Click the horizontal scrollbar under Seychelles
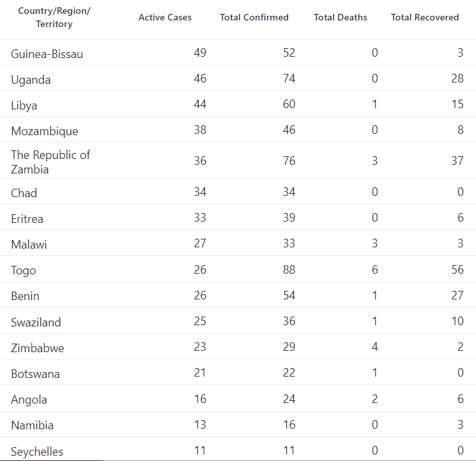 coord(51,460)
